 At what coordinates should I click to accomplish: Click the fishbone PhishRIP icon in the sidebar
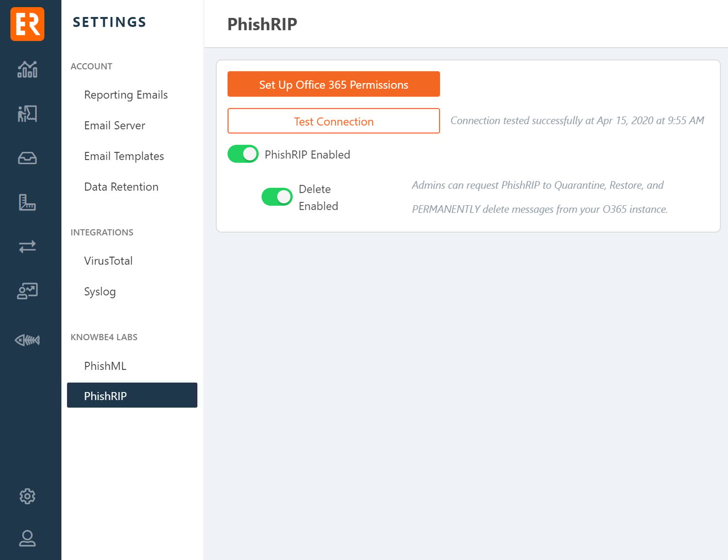pyautogui.click(x=27, y=340)
